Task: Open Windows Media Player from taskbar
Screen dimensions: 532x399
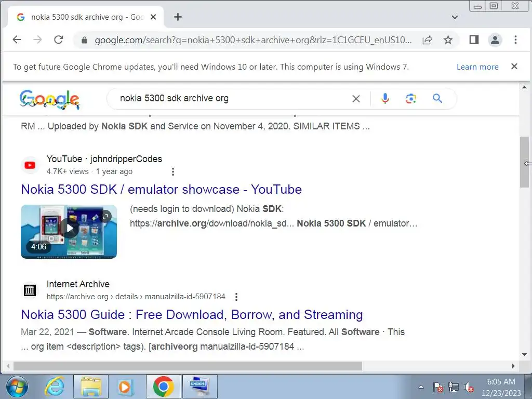Action: pos(125,387)
